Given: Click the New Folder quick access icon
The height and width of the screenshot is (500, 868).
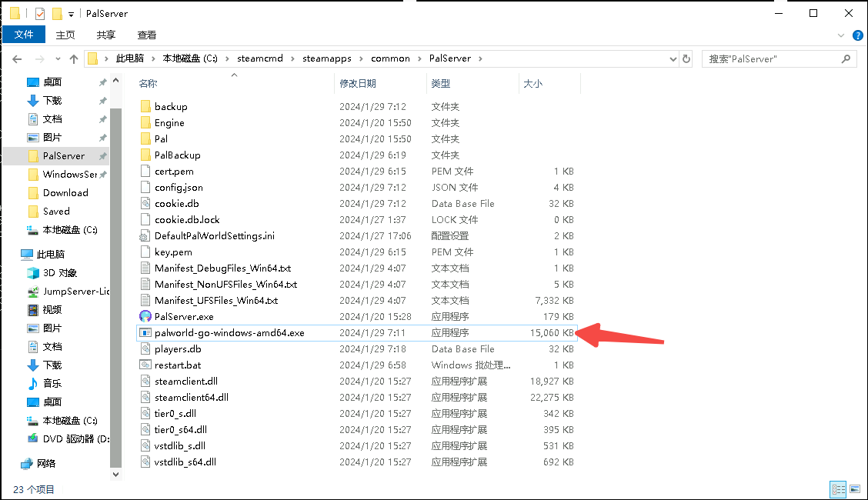Looking at the screenshot, I should coord(57,13).
